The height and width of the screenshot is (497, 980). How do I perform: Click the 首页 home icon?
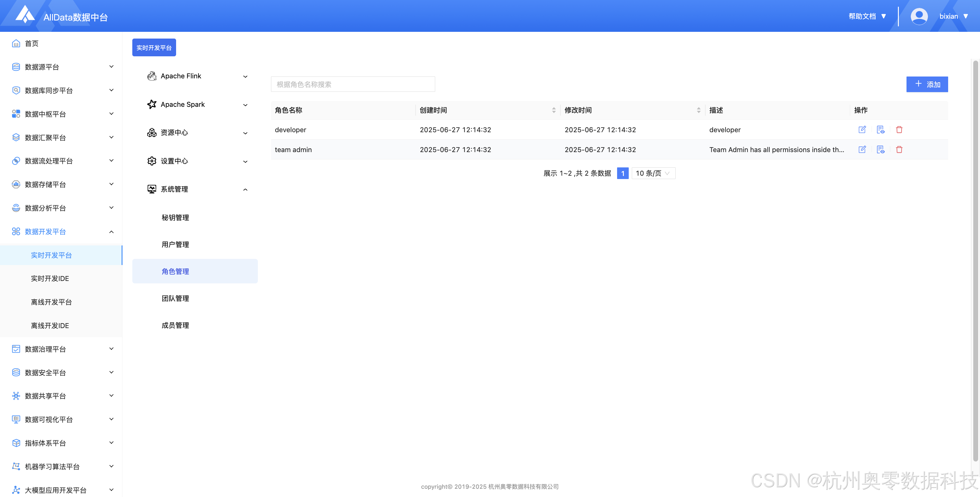tap(16, 43)
